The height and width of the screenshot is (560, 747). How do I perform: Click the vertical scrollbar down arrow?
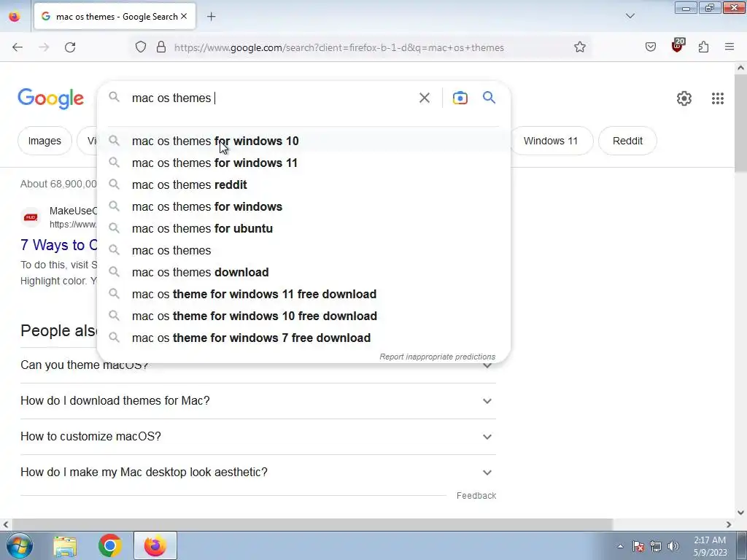click(x=740, y=513)
